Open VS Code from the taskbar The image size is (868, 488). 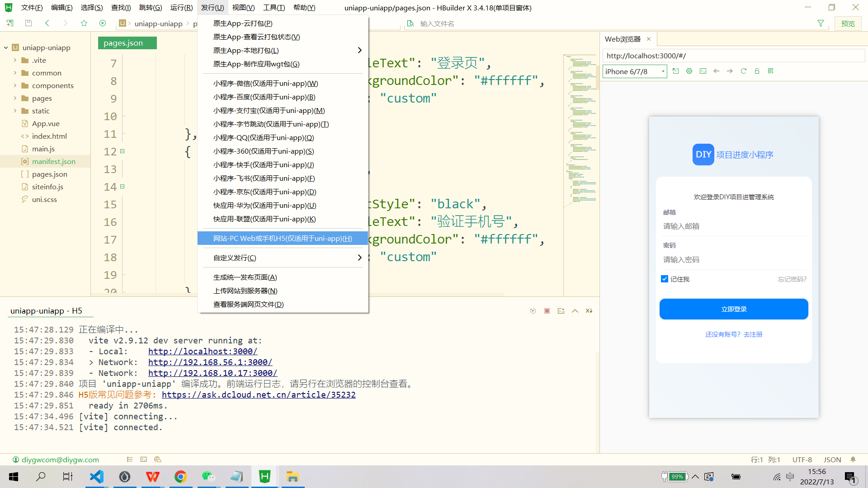point(97,477)
